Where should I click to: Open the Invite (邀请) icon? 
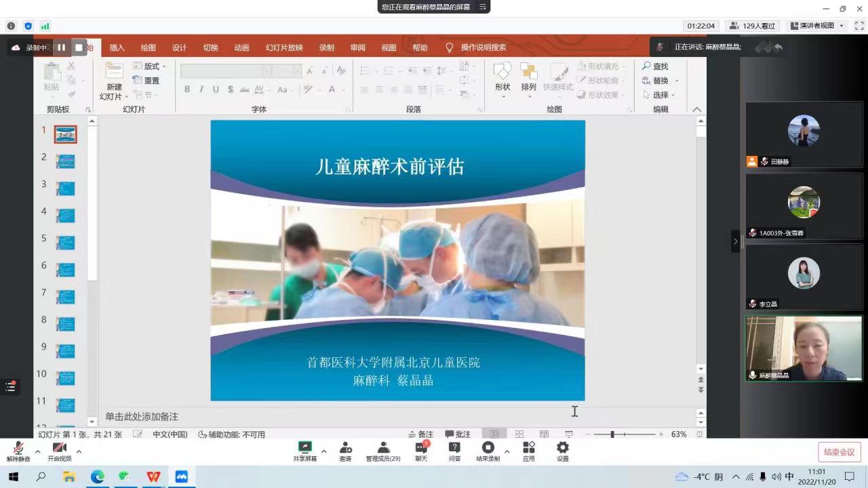(x=345, y=451)
